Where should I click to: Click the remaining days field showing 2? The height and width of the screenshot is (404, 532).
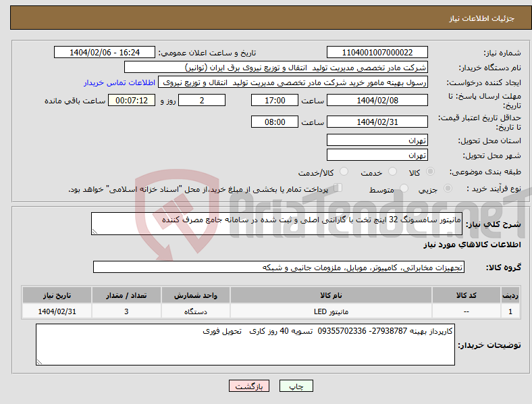[x=202, y=101]
